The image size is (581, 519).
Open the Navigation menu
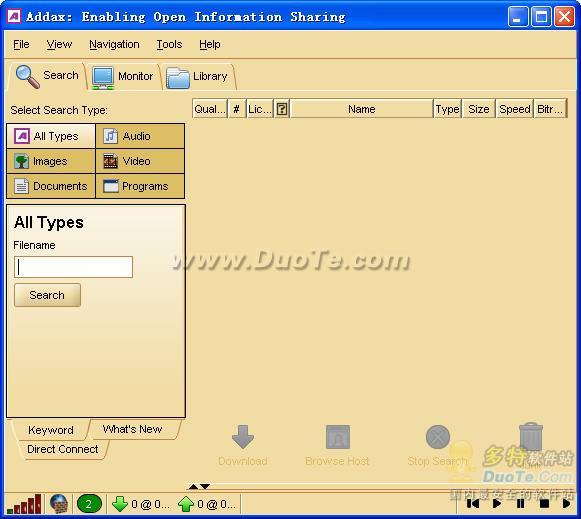pos(114,44)
